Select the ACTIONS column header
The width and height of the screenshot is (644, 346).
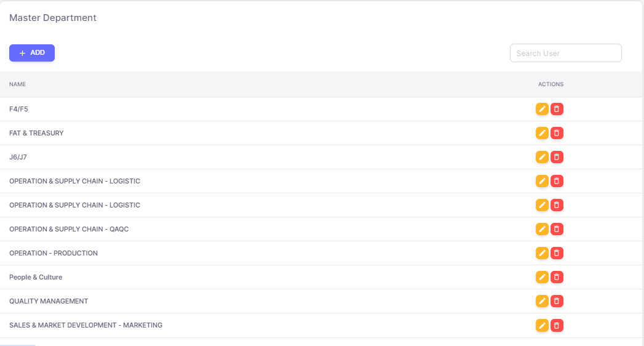pyautogui.click(x=551, y=84)
